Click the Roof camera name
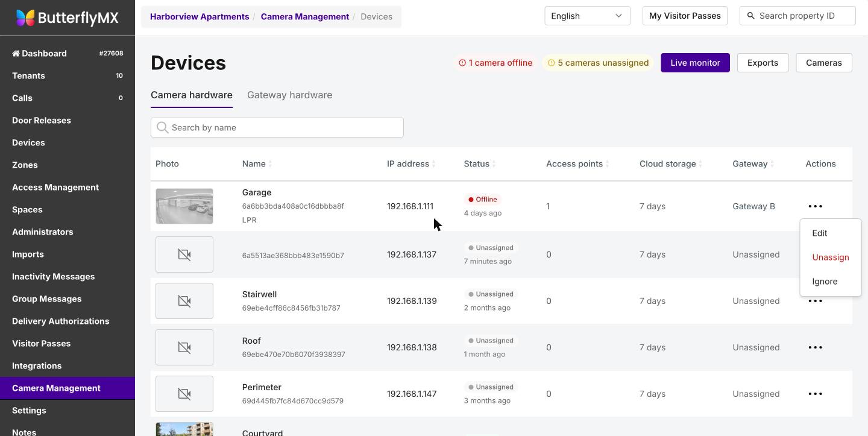 tap(251, 341)
